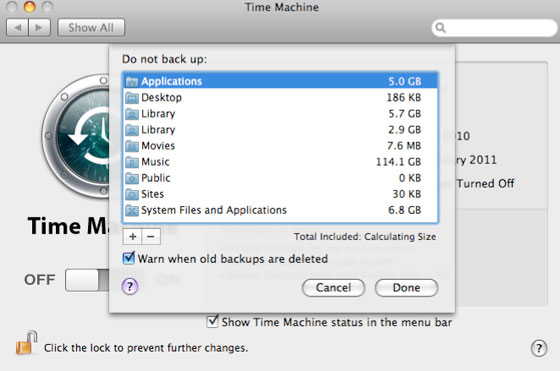Select the Movies row

pos(280,146)
